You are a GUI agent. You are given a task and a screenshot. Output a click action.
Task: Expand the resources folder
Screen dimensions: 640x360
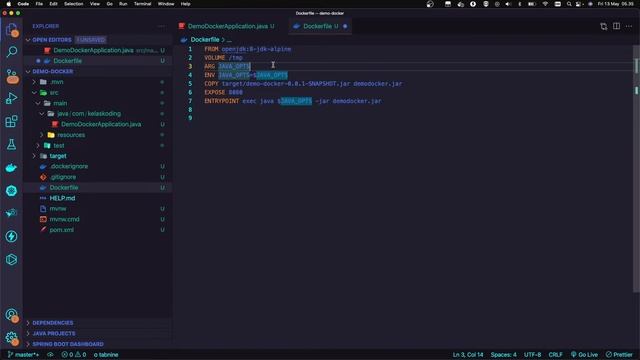tap(42, 135)
